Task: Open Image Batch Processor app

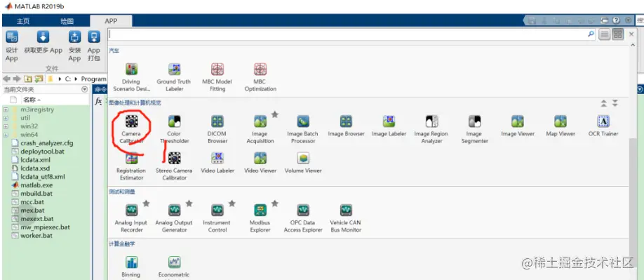Action: (302, 128)
